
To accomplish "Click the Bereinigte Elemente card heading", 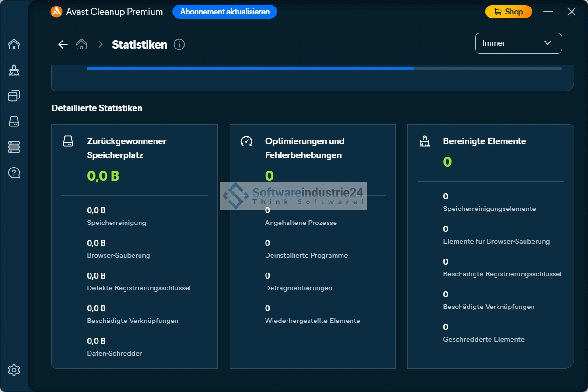I will pyautogui.click(x=484, y=141).
